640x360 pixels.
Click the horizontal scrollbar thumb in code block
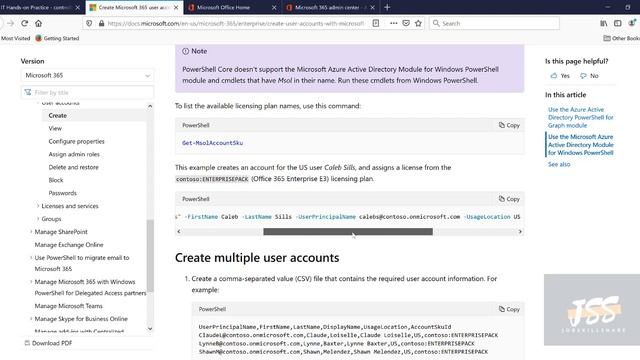coord(348,231)
